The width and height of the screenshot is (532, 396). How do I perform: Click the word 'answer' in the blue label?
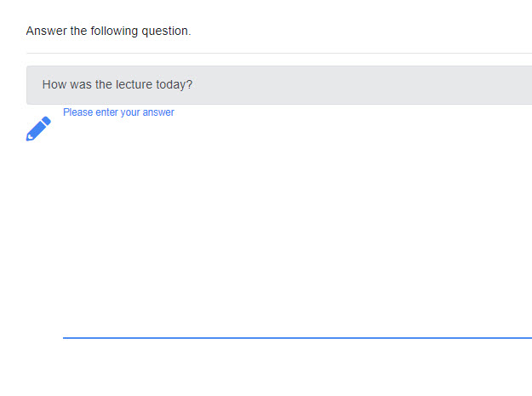click(158, 112)
